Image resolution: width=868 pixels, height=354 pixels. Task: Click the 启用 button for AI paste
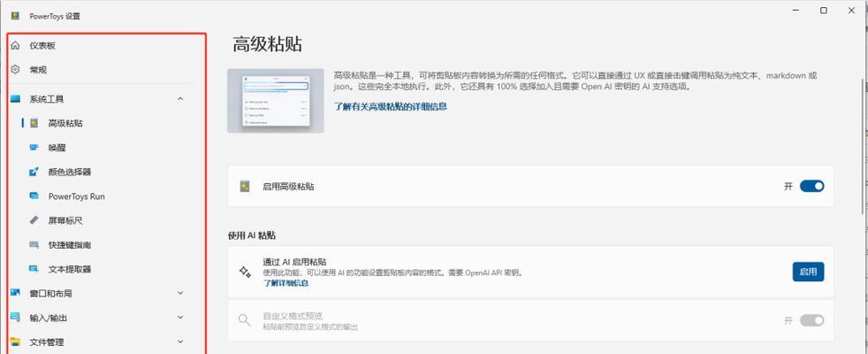point(808,272)
